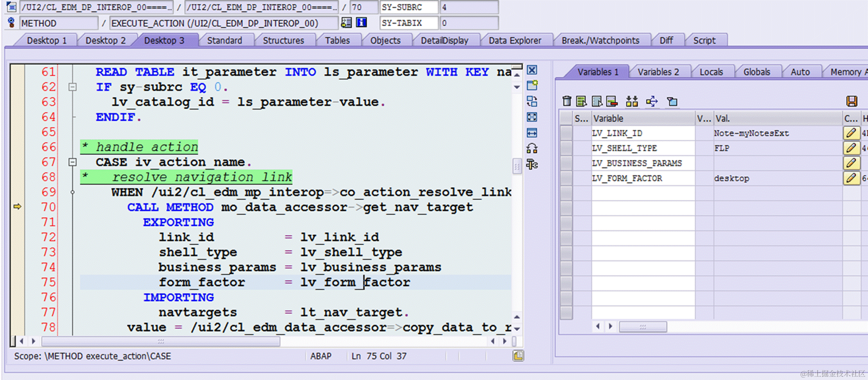
Task: Click the horizontal maximize icon beside the editor
Action: tap(532, 133)
